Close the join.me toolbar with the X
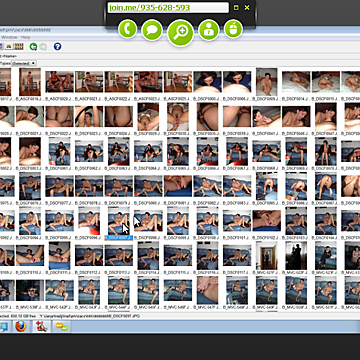360x360 pixels. click(x=247, y=7)
